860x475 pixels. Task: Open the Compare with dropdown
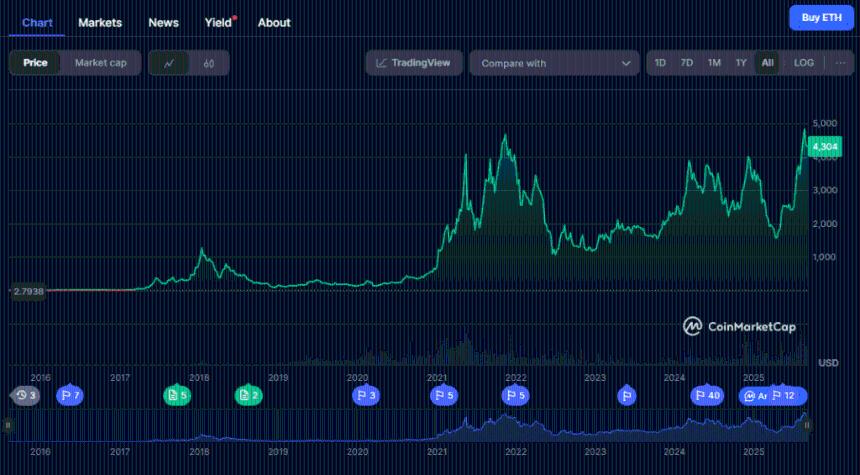554,63
